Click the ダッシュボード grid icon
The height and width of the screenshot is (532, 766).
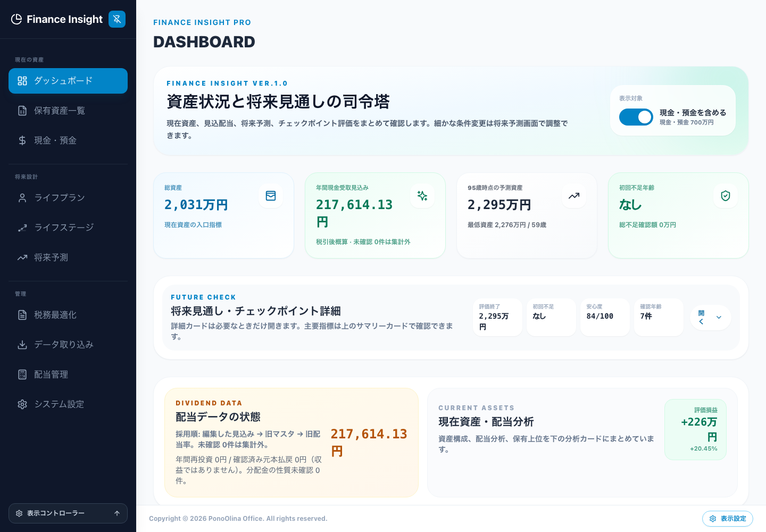(x=22, y=81)
